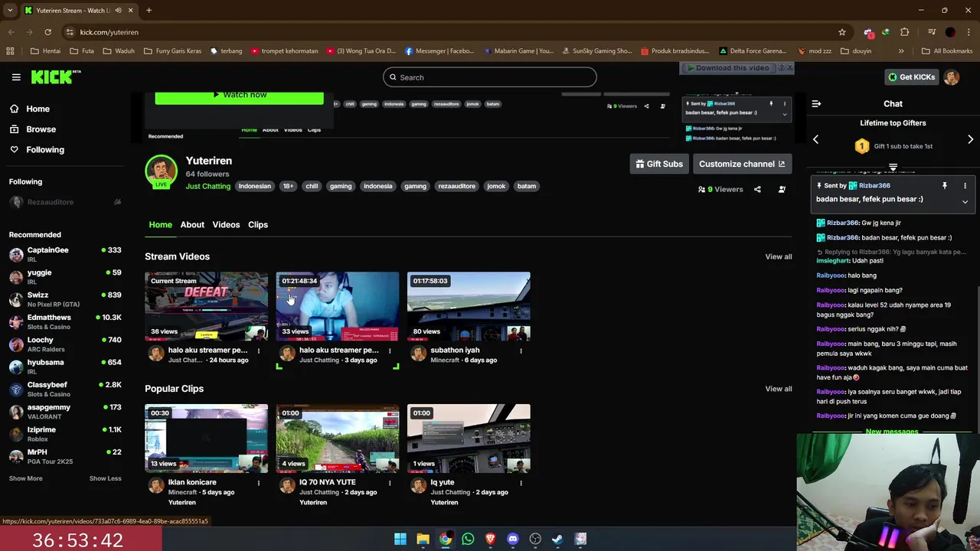Image resolution: width=980 pixels, height=551 pixels.
Task: Reload the page
Action: [47, 32]
